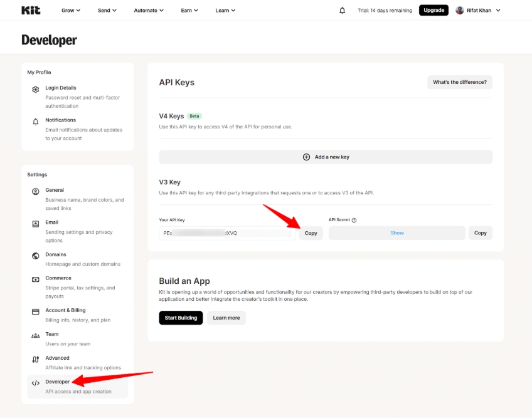Click What's the difference? button
This screenshot has width=532, height=418.
460,82
